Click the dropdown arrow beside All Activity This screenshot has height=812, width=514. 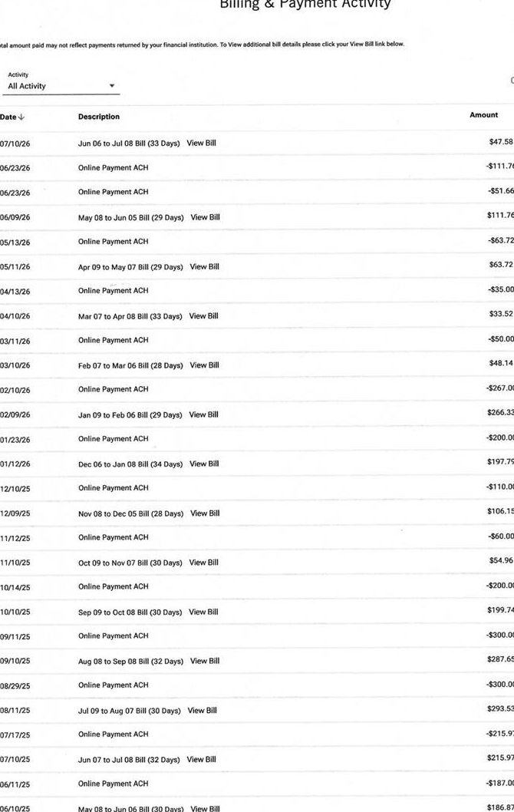coord(112,86)
